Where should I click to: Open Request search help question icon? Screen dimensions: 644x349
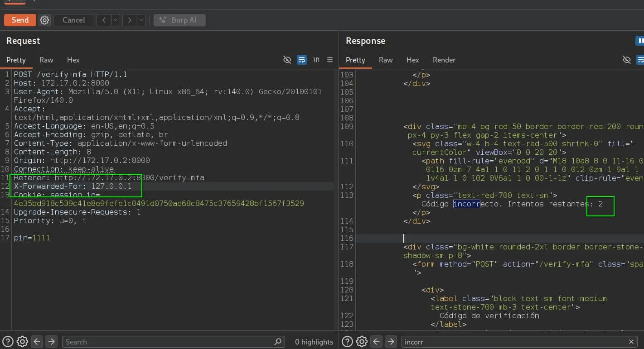click(8, 342)
